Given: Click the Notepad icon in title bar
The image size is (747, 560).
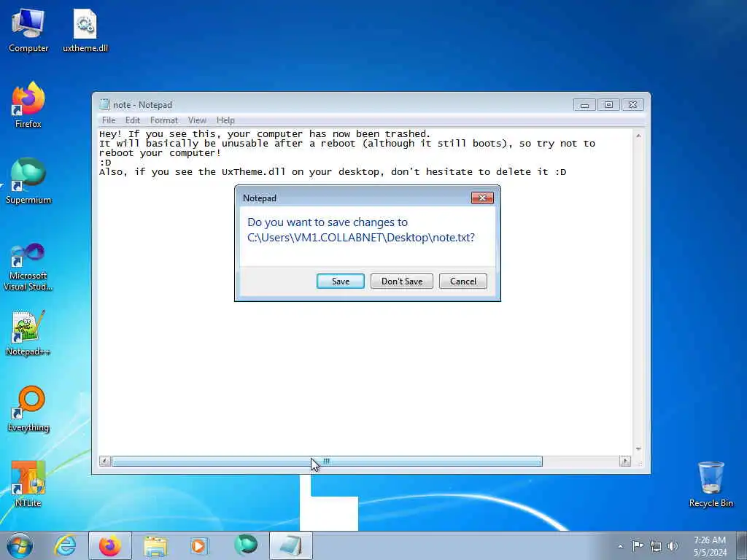Looking at the screenshot, I should [x=104, y=105].
